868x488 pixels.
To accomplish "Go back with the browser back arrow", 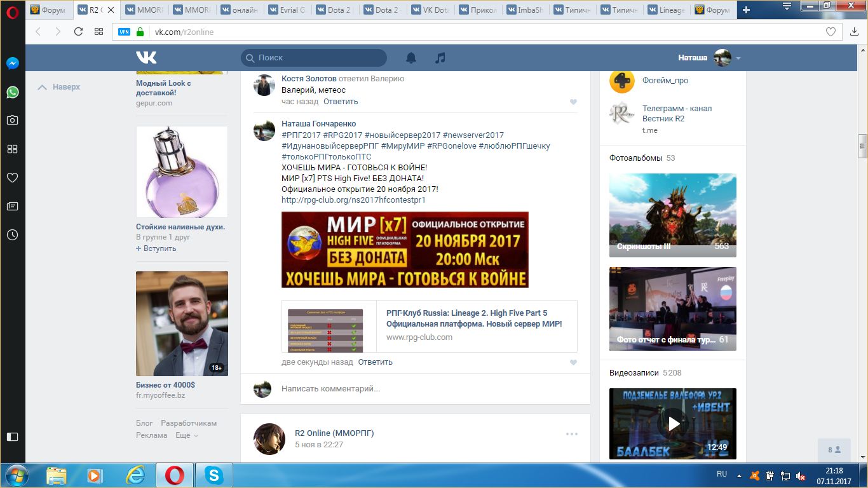I will 37,32.
